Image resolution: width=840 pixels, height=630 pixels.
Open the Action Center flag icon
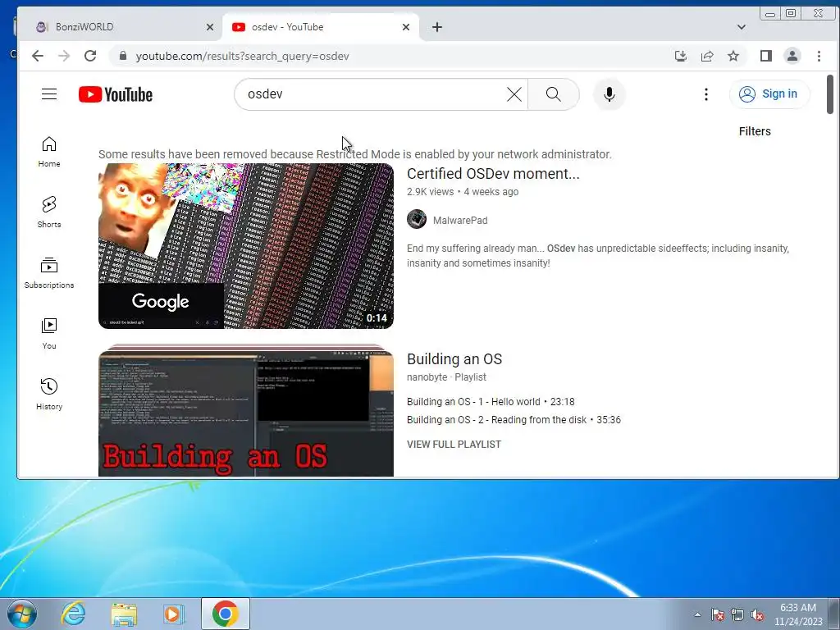click(718, 615)
